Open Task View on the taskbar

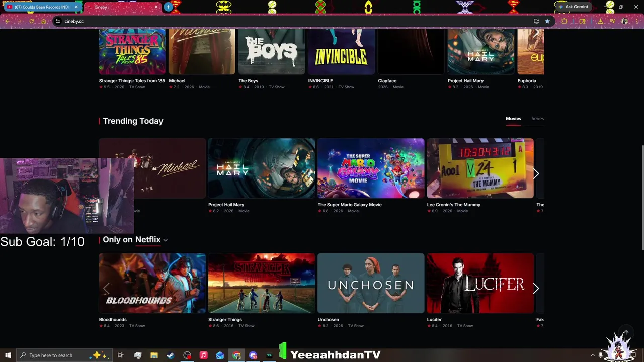(121, 355)
